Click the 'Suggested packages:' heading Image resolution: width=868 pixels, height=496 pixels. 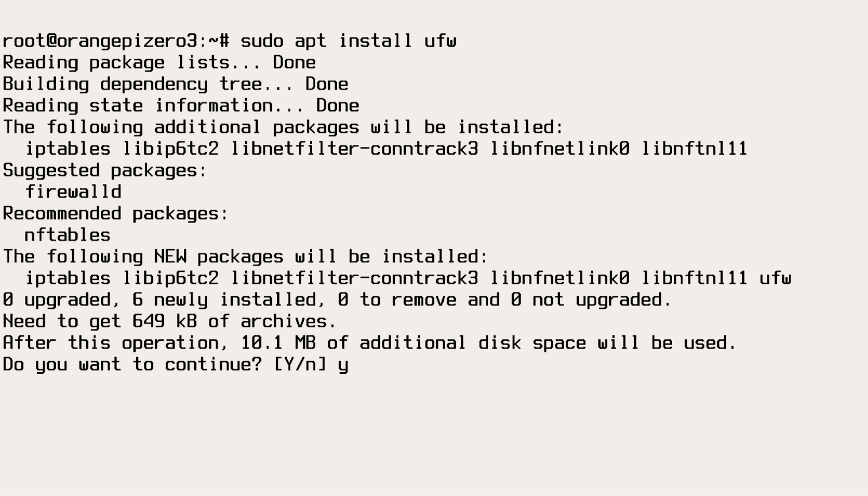105,170
